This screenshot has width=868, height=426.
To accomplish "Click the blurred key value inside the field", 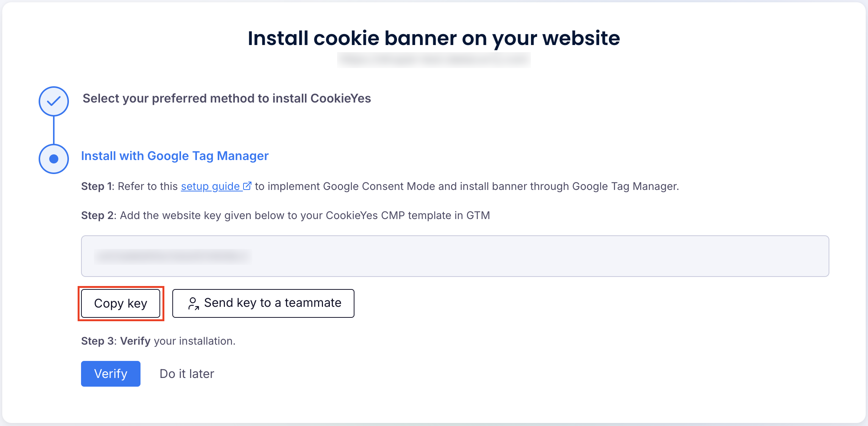I will (173, 257).
